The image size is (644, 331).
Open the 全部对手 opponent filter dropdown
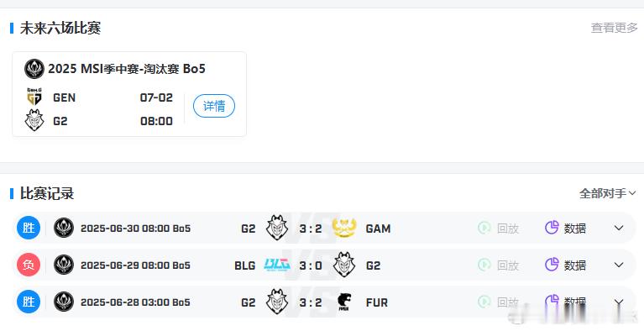click(x=607, y=193)
